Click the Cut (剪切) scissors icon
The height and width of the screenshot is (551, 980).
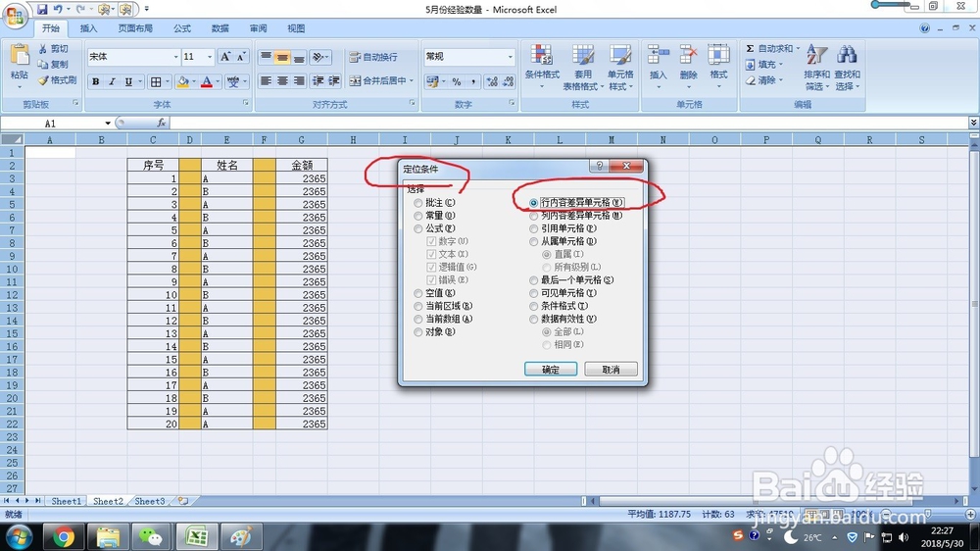click(43, 49)
